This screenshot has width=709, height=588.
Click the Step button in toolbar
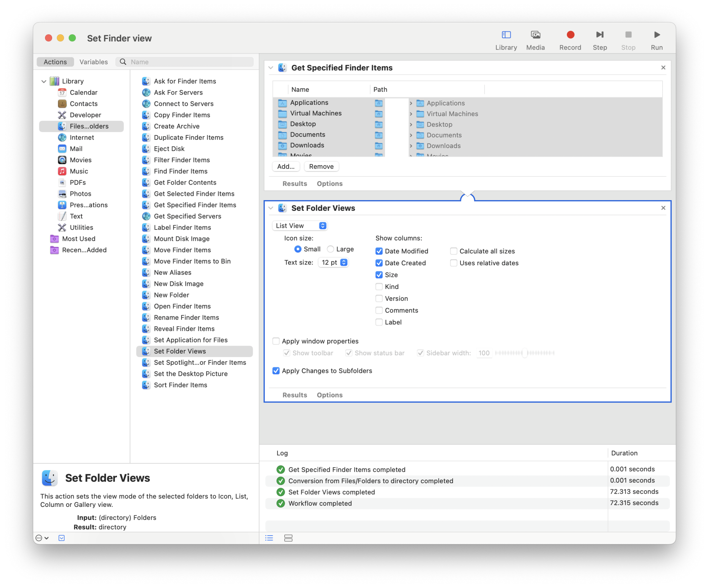(600, 34)
